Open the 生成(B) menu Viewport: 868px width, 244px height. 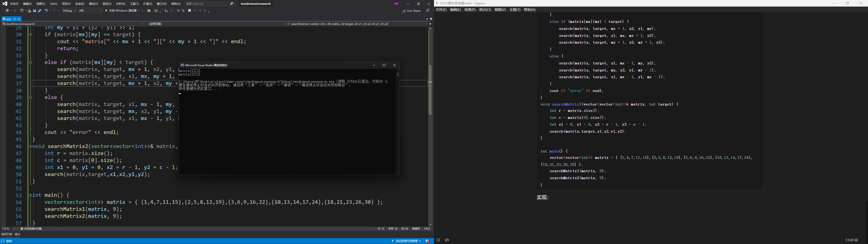pos(80,4)
